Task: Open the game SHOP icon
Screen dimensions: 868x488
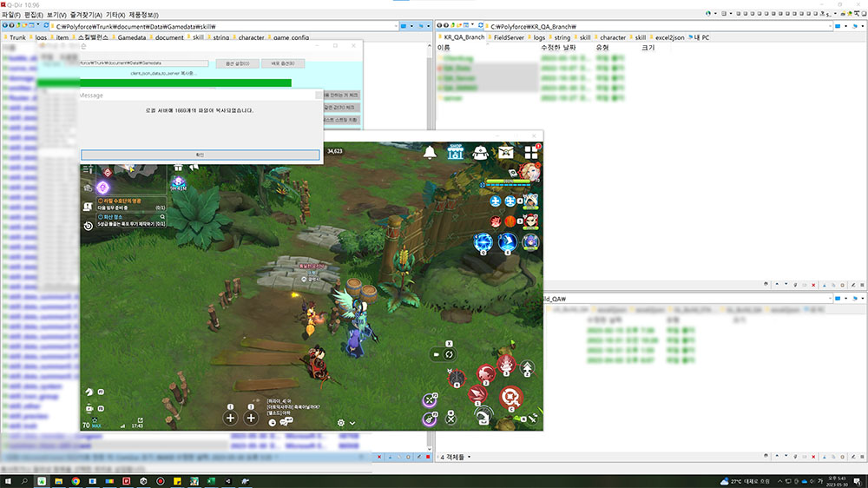Action: [x=455, y=152]
